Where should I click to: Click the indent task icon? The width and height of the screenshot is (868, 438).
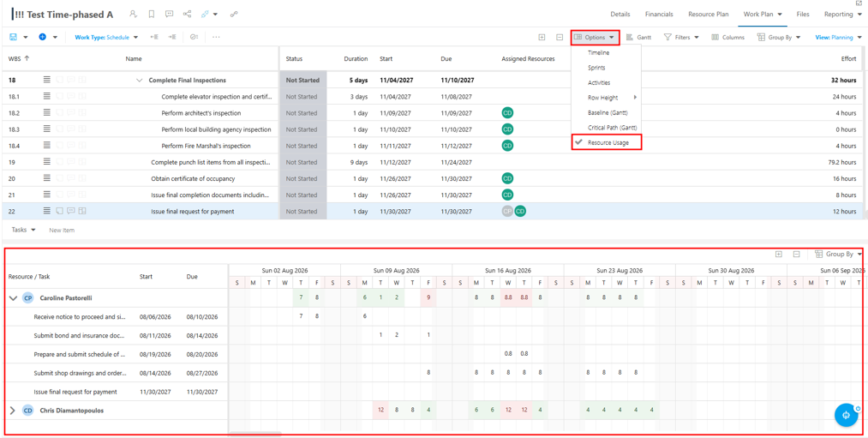point(172,37)
